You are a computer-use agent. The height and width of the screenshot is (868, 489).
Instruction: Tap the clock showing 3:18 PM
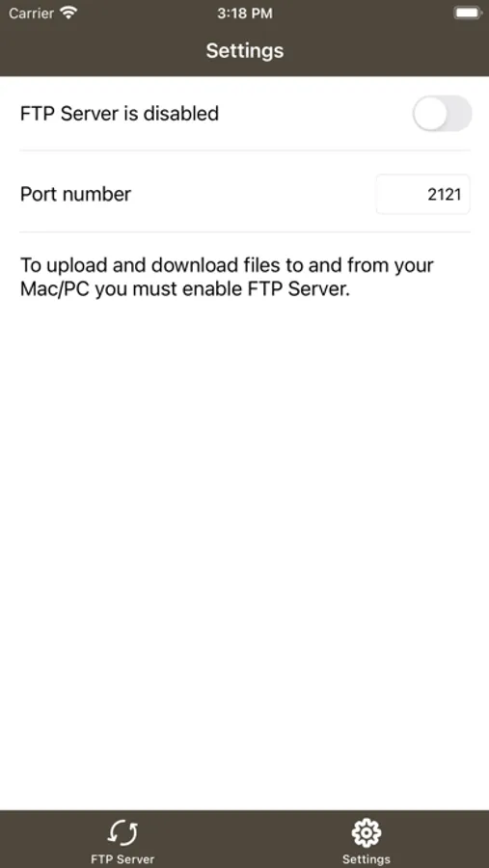pos(245,14)
